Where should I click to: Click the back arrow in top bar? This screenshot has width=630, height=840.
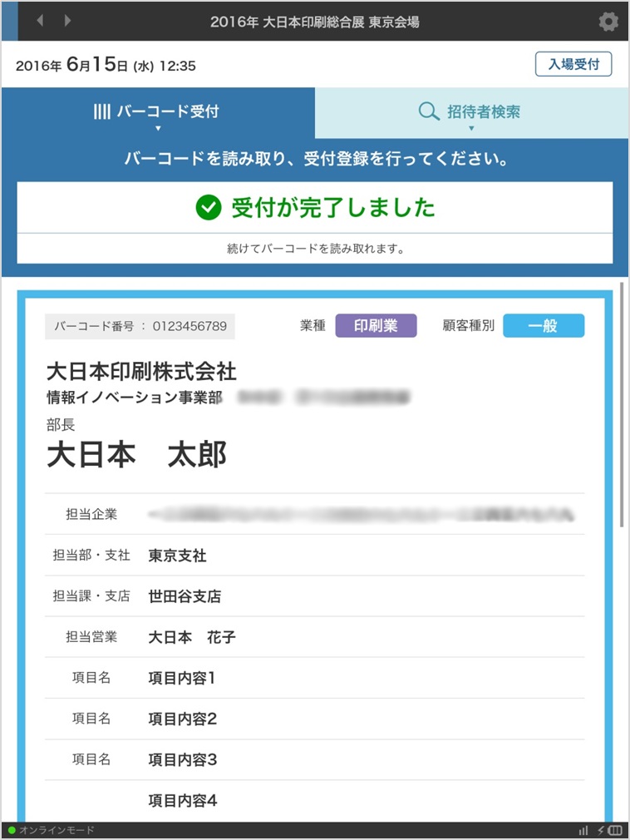[x=40, y=21]
